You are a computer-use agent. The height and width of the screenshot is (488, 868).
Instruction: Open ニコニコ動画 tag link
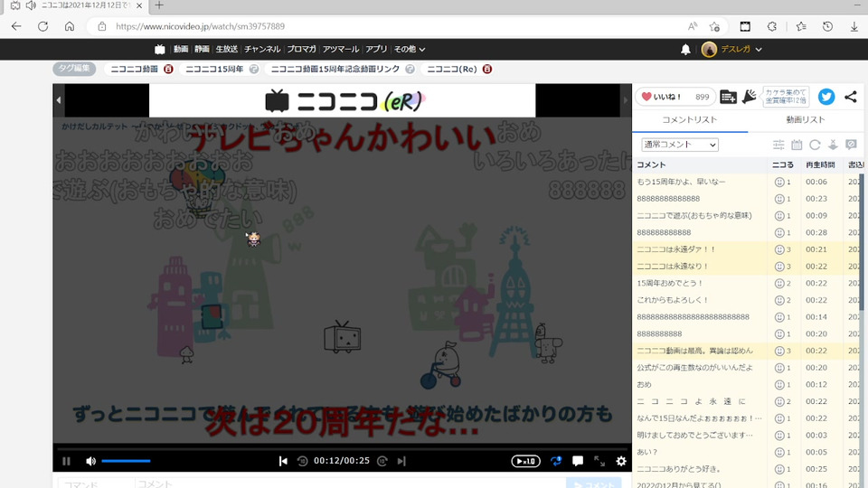pos(135,70)
